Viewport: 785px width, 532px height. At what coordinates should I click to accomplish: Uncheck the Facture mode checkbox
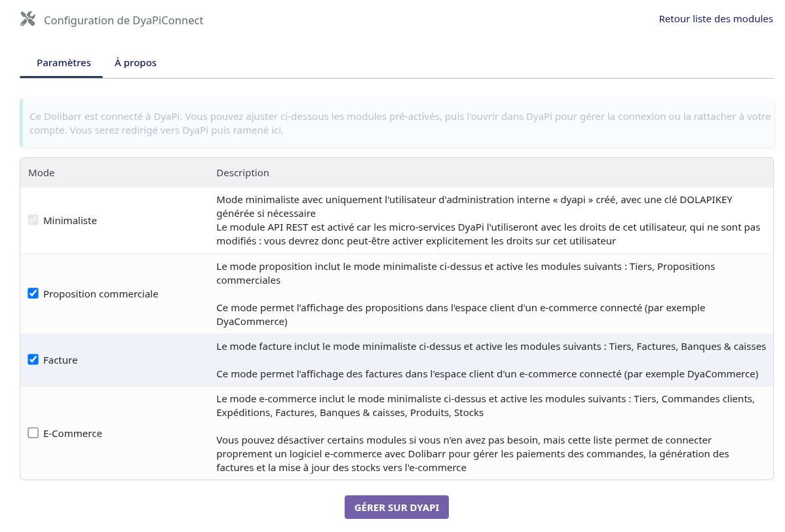33,360
